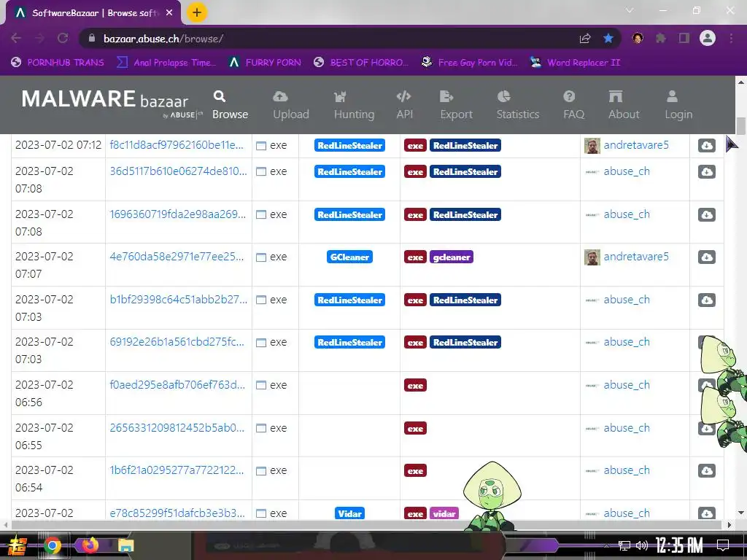Open hash 4e760da58e2971e77ee25...
Image resolution: width=747 pixels, height=560 pixels.
tap(177, 257)
